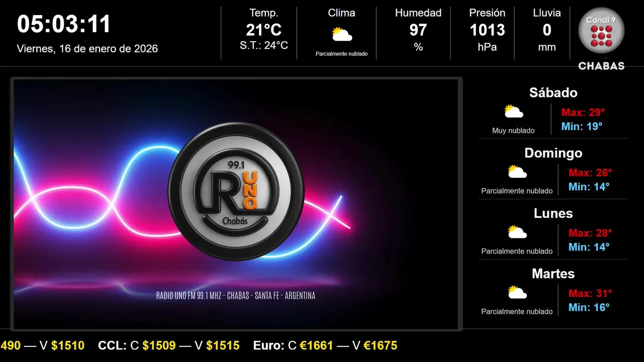Viewport: 644px width, 362px height.
Task: Click Martes' partly cloudy icon
Action: point(517,293)
